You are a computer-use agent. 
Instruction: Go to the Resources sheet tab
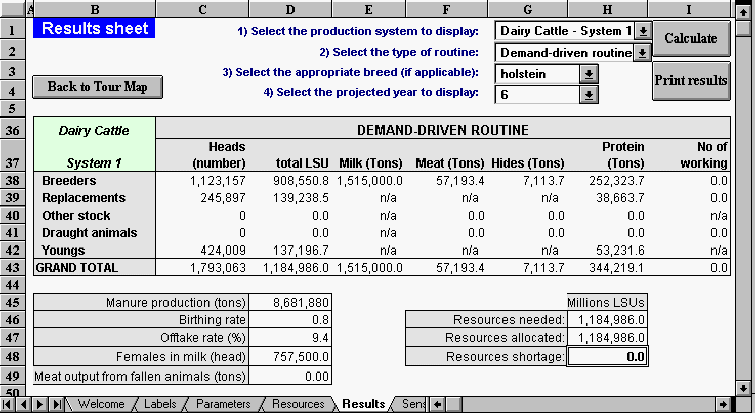pyautogui.click(x=297, y=404)
